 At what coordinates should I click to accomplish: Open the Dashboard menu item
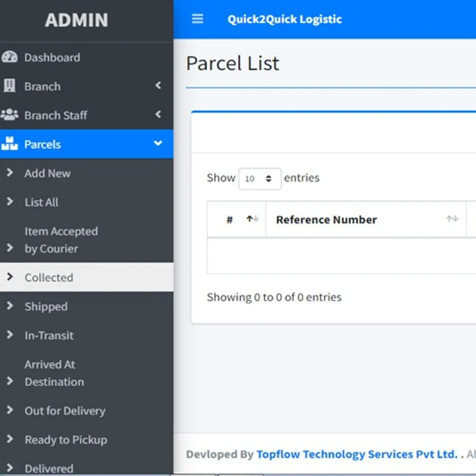87,57
